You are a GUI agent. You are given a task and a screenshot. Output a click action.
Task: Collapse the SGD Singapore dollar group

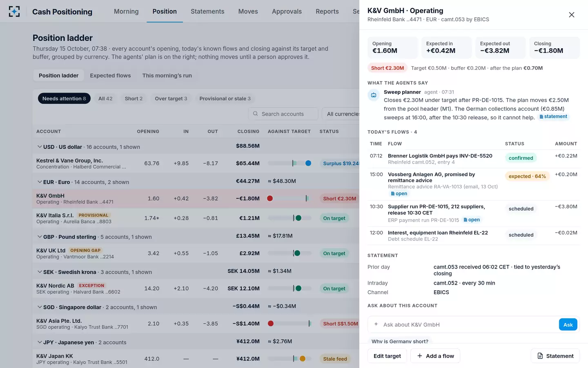click(x=40, y=307)
